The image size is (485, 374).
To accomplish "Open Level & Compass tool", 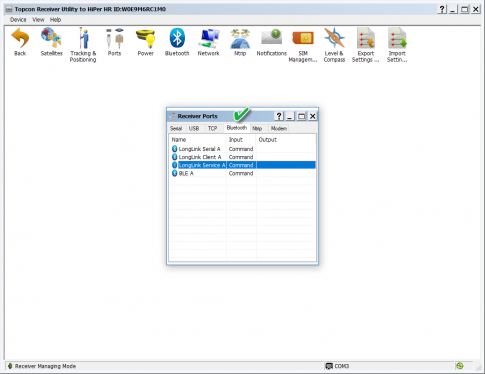I will (334, 38).
